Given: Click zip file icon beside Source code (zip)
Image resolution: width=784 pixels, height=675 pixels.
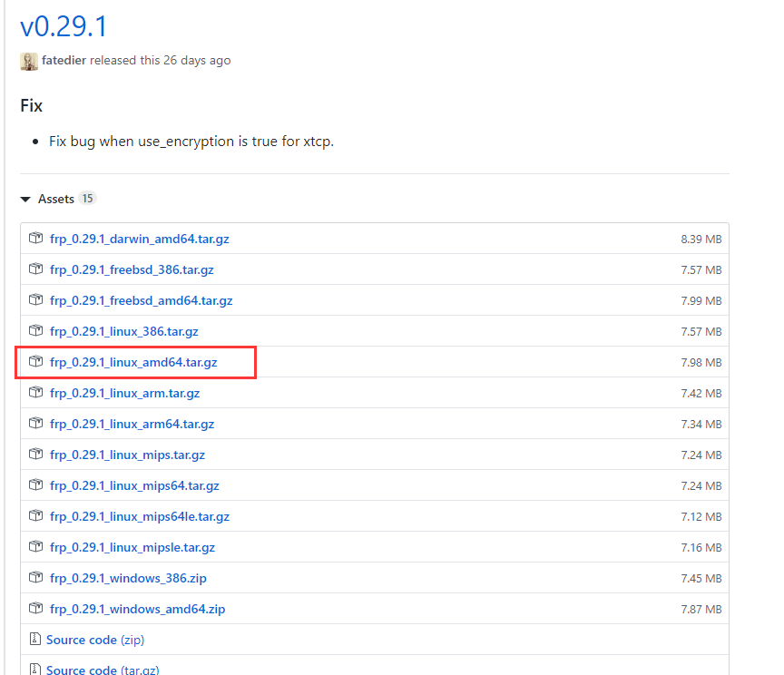Looking at the screenshot, I should coord(35,639).
